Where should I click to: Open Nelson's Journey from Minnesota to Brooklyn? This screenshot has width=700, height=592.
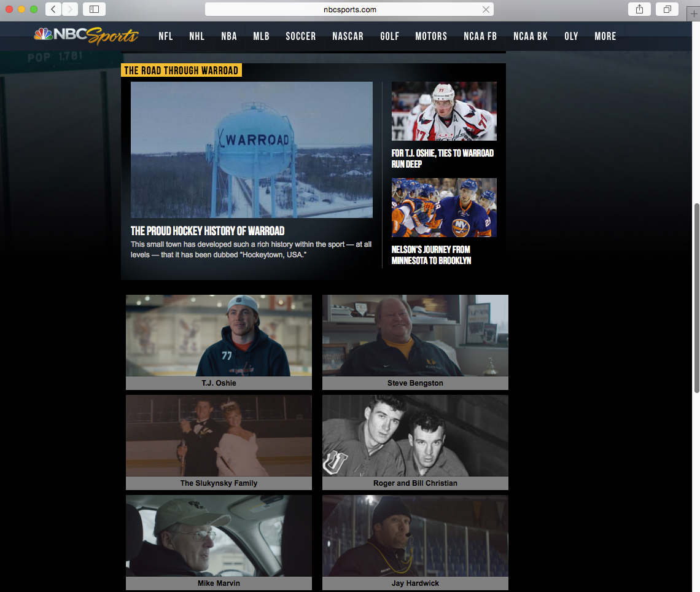click(431, 255)
